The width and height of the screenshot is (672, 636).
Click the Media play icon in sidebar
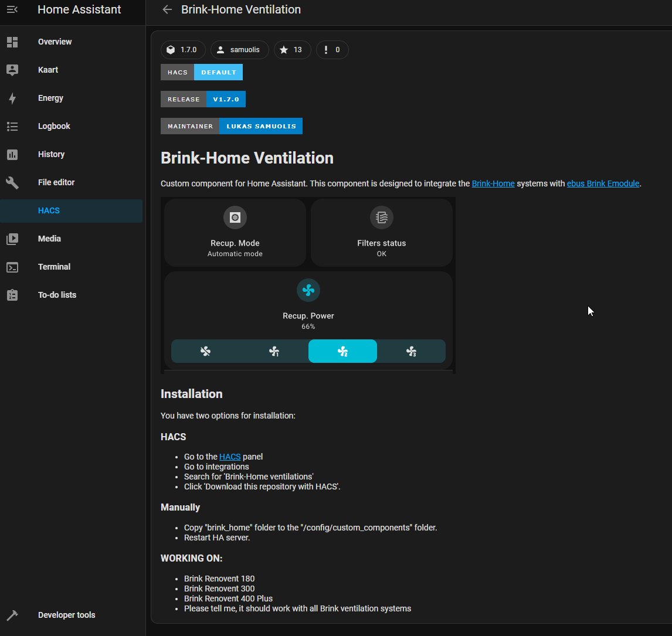[x=12, y=239]
